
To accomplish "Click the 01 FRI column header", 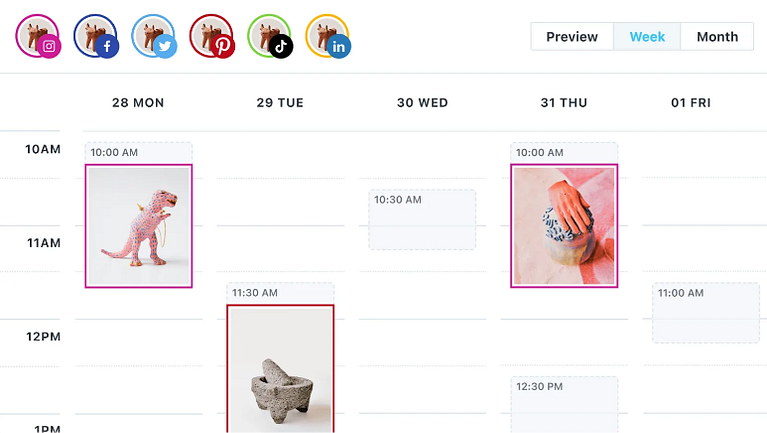I will tap(691, 103).
